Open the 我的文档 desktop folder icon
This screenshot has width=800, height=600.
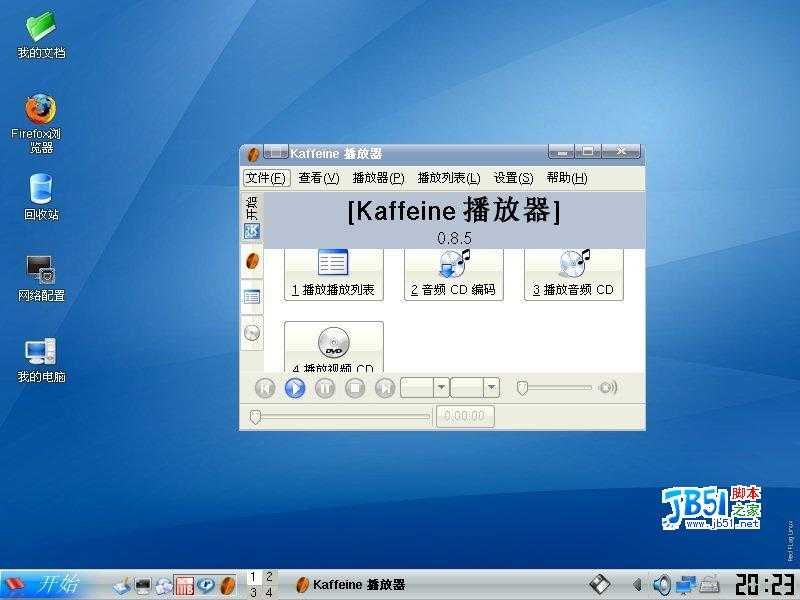pyautogui.click(x=40, y=36)
